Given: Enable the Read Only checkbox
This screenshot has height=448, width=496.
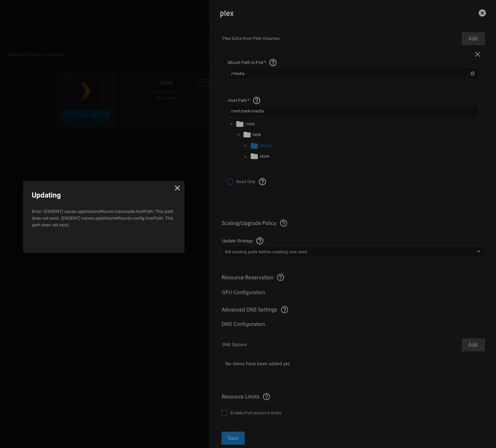Looking at the screenshot, I should pos(230,182).
